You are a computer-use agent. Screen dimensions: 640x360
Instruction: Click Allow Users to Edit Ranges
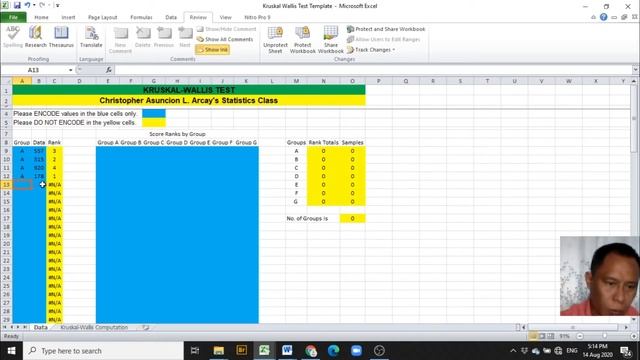(384, 39)
